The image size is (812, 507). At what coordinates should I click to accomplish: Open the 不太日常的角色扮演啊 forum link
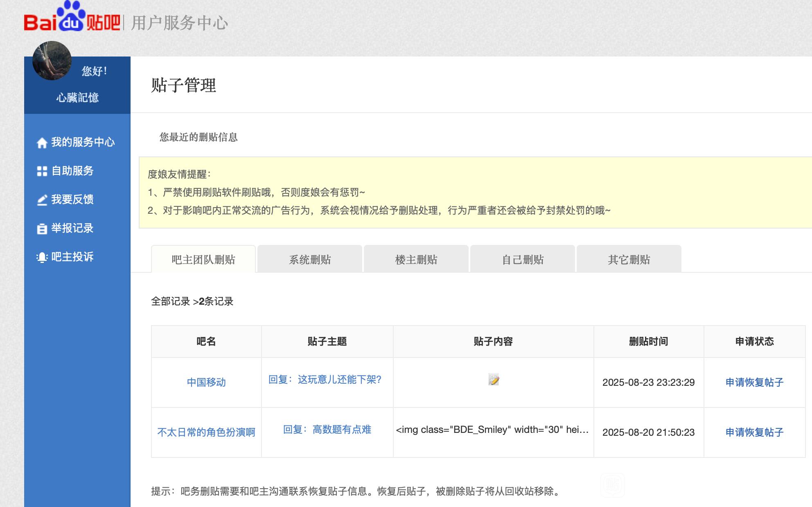[206, 432]
